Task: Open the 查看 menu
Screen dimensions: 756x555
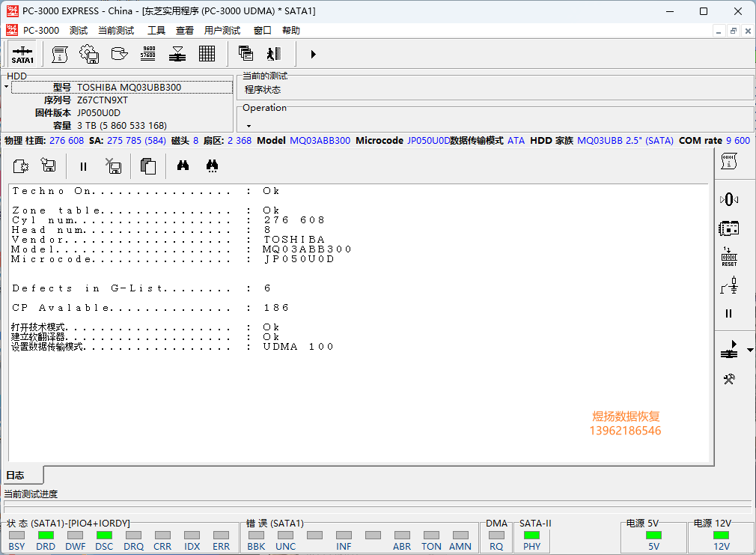Action: tap(185, 31)
